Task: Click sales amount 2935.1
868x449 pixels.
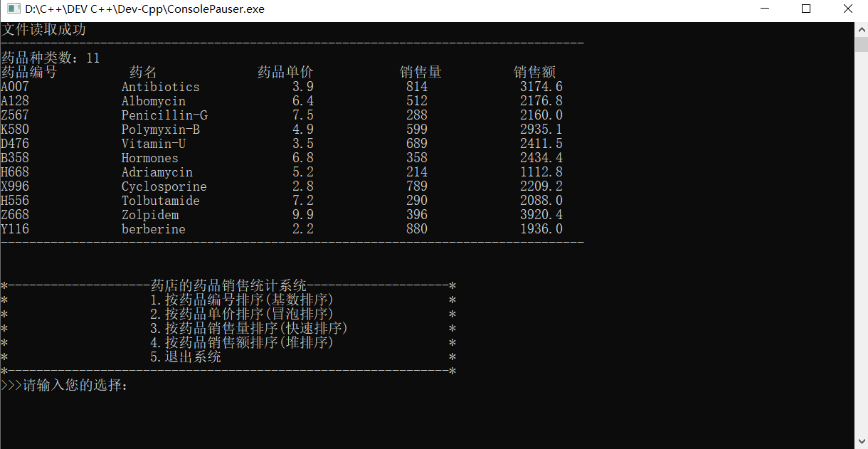Action: coord(541,130)
